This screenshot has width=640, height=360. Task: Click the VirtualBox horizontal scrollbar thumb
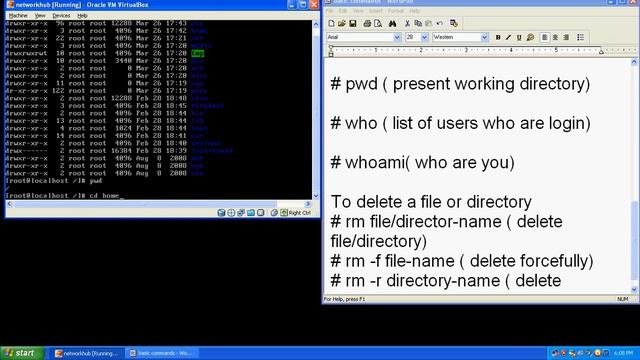coord(144,204)
